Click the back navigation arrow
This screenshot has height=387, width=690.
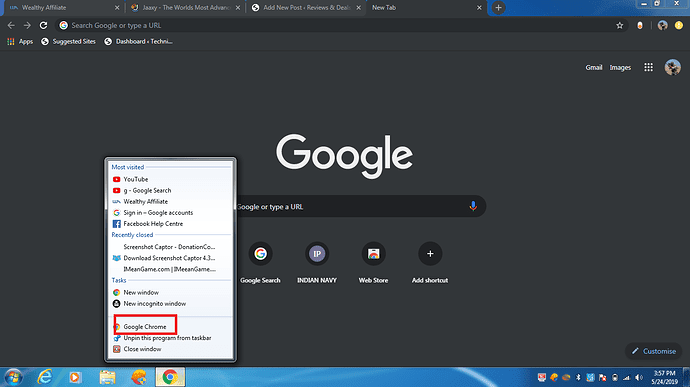tap(11, 26)
